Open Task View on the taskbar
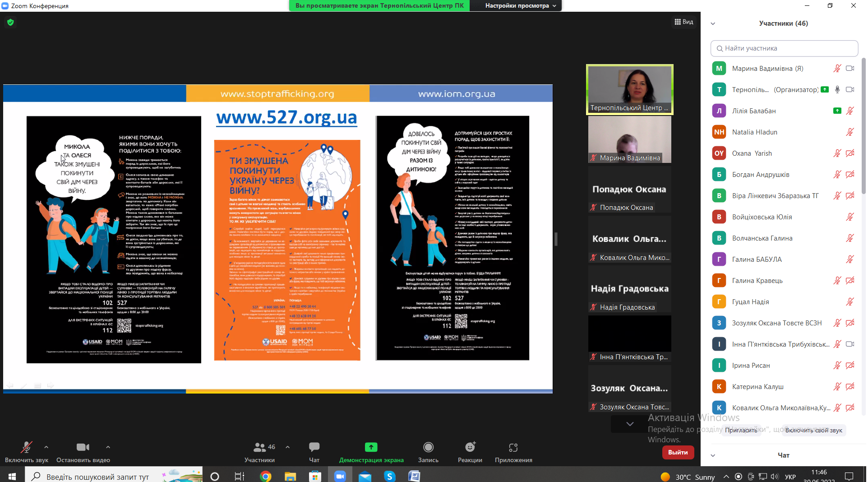 [x=240, y=476]
